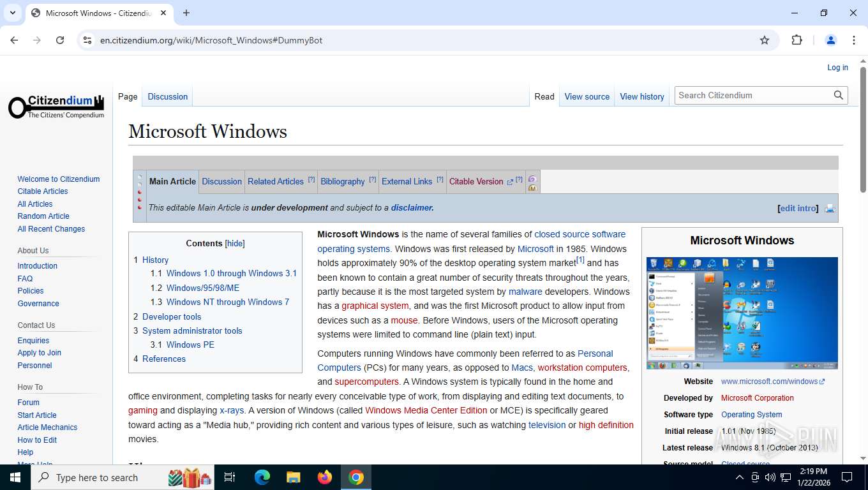Open the Chrome extensions puzzle icon
The image size is (868, 490).
797,40
